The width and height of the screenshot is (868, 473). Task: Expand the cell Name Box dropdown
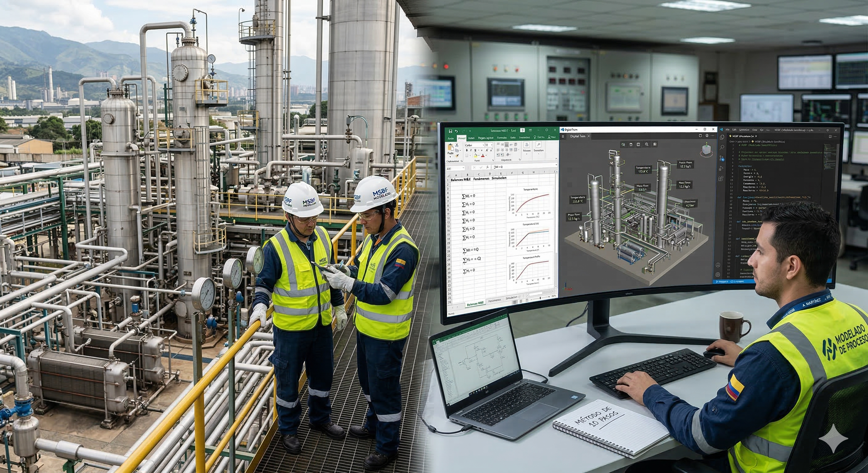tap(464, 168)
